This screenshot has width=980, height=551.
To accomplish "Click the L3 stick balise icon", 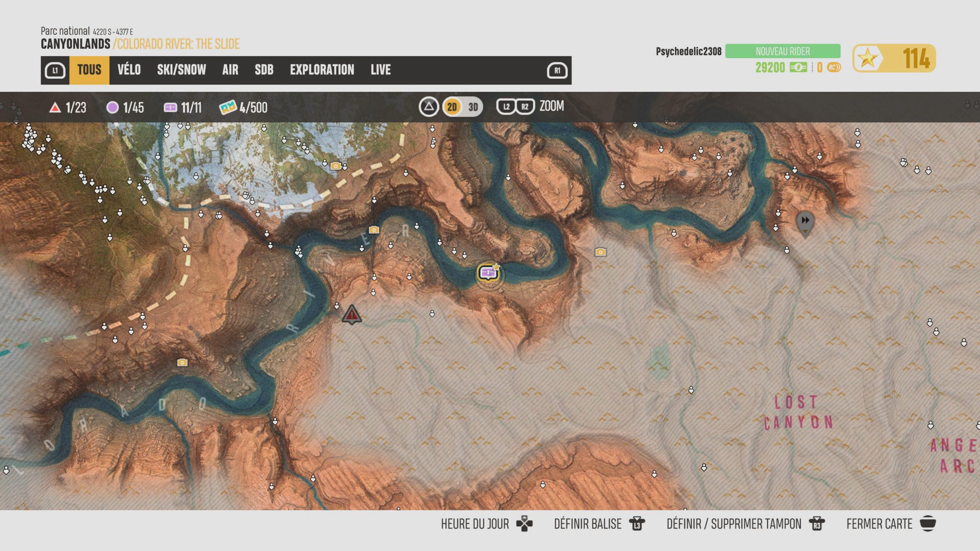I will [x=637, y=523].
